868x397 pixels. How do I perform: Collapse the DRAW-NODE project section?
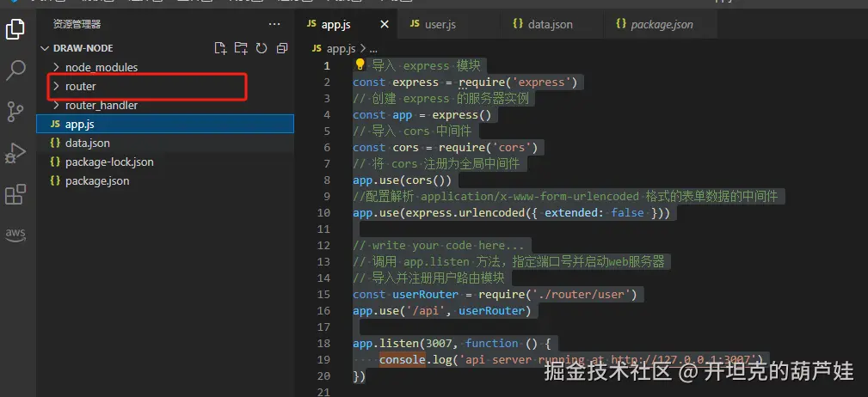tap(165, 48)
